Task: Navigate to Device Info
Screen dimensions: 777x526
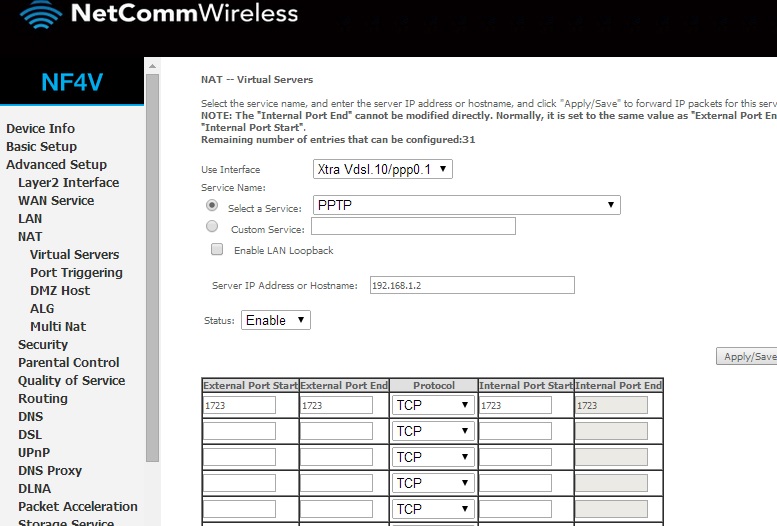Action: (40, 128)
